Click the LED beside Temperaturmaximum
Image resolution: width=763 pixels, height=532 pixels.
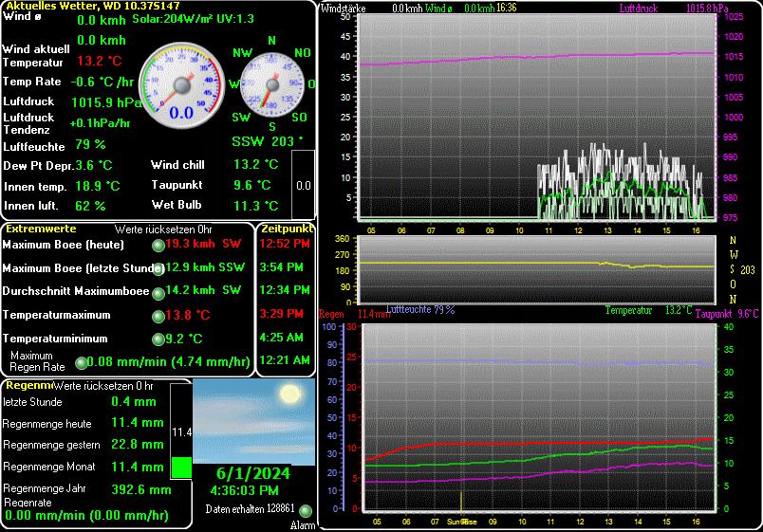(x=158, y=315)
